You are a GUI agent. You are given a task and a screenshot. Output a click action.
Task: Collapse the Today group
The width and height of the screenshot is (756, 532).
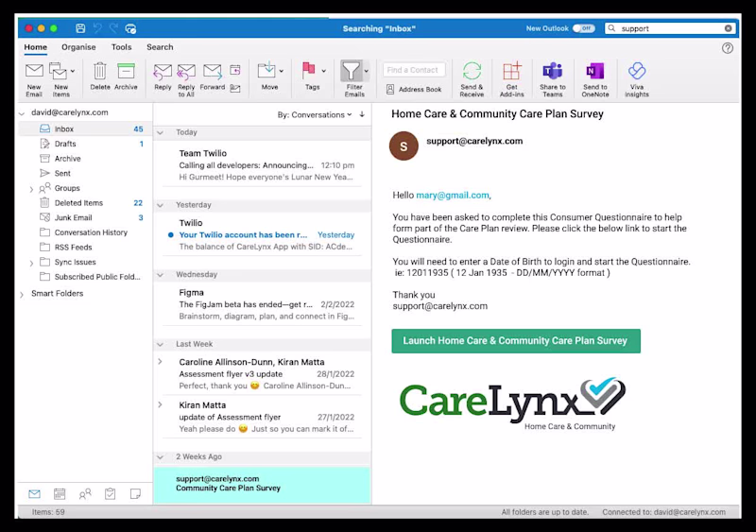click(160, 132)
